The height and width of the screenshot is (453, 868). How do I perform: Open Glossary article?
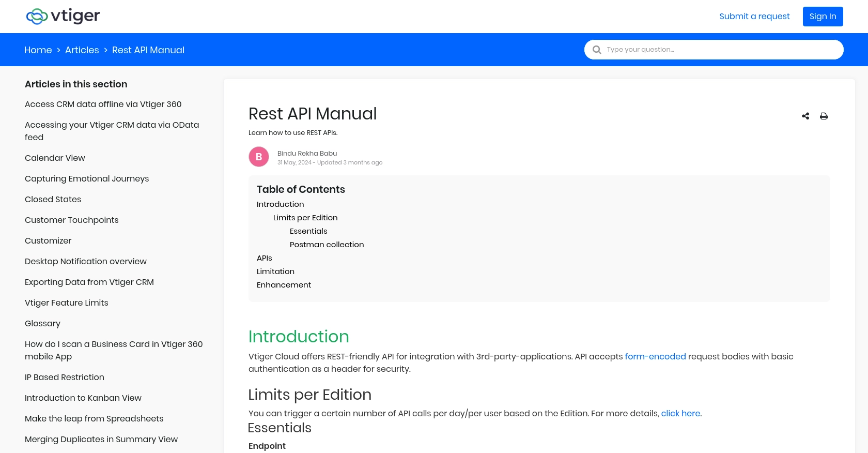(x=42, y=323)
